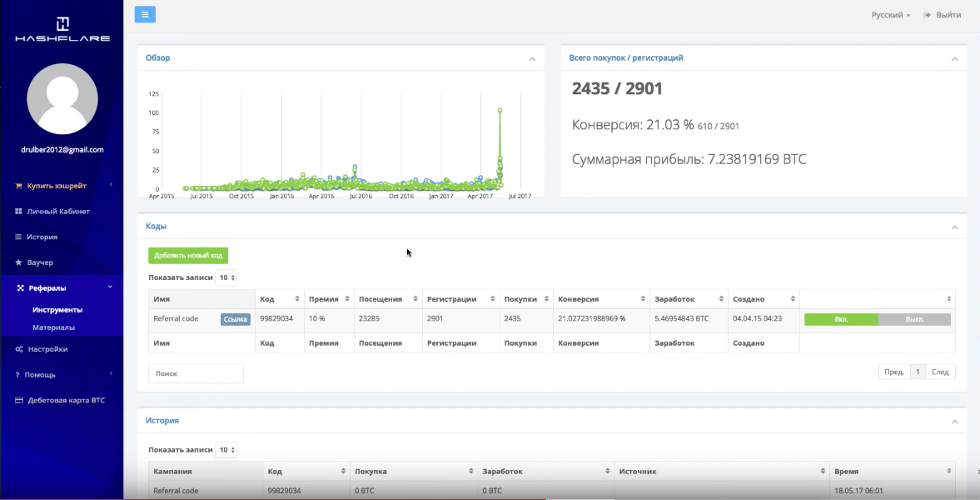Click the Помощь question mark icon
This screenshot has height=500, width=980.
point(17,375)
